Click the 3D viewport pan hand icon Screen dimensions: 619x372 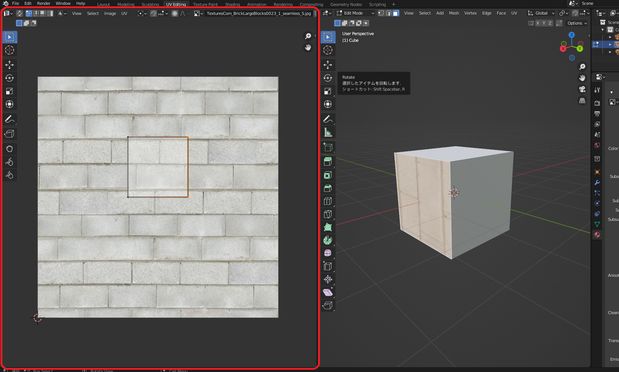tap(582, 78)
